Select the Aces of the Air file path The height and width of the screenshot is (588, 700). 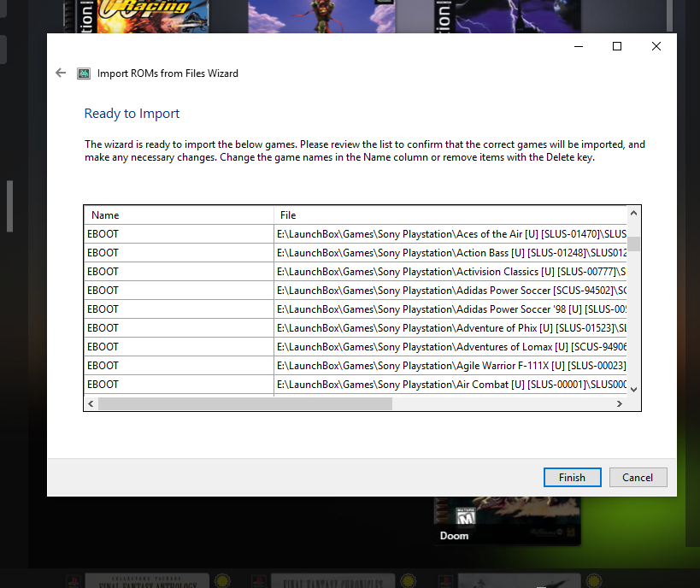pyautogui.click(x=450, y=234)
